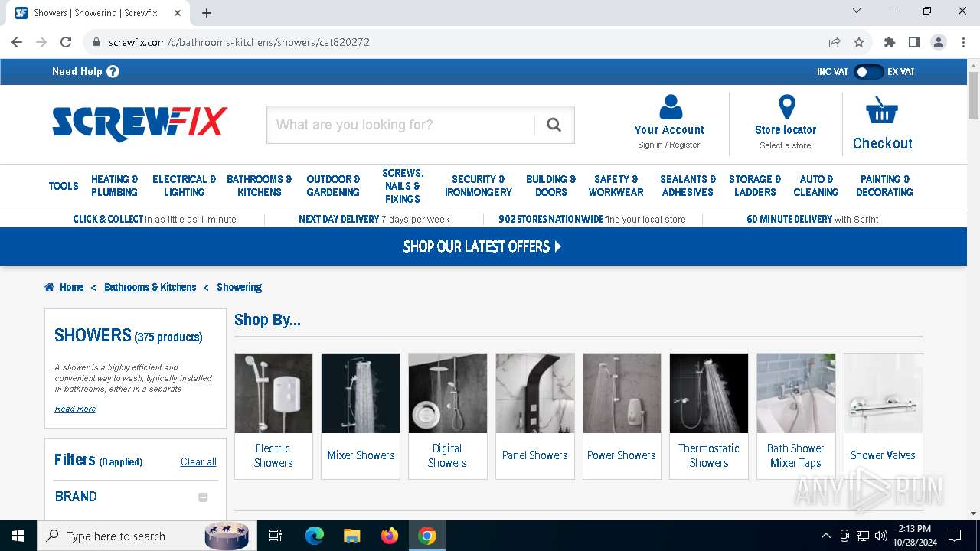Click the browser Reload icon
Viewport: 980px width, 551px height.
[66, 42]
